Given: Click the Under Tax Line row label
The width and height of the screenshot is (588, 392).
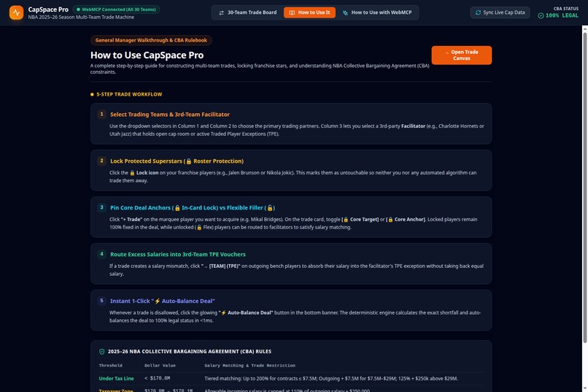Looking at the screenshot, I should tap(116, 379).
